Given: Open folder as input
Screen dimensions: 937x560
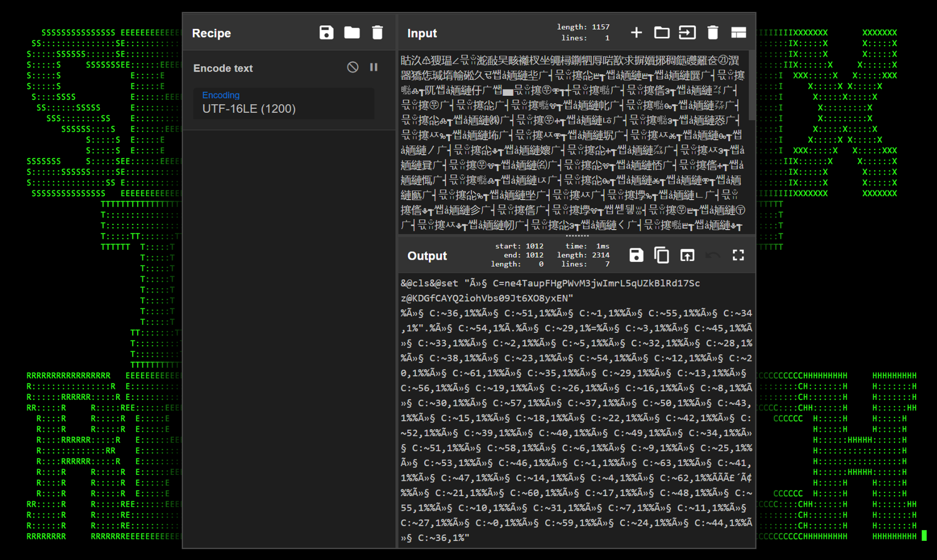Looking at the screenshot, I should click(662, 32).
